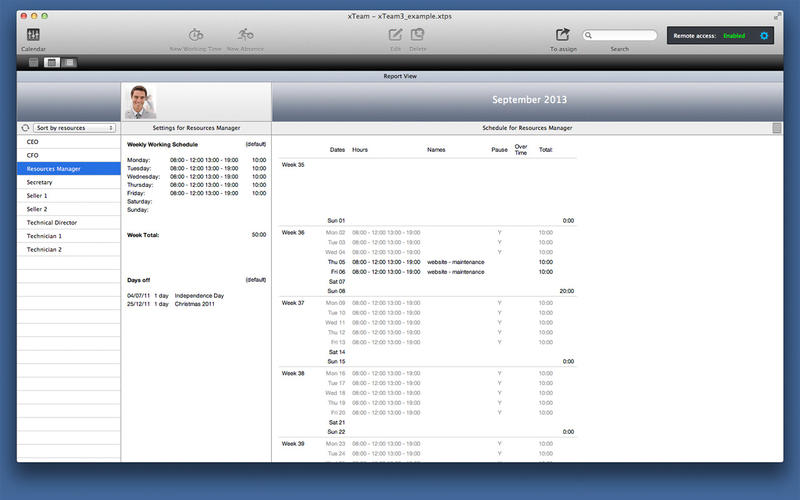Select Technician 1 in the list

tap(69, 236)
